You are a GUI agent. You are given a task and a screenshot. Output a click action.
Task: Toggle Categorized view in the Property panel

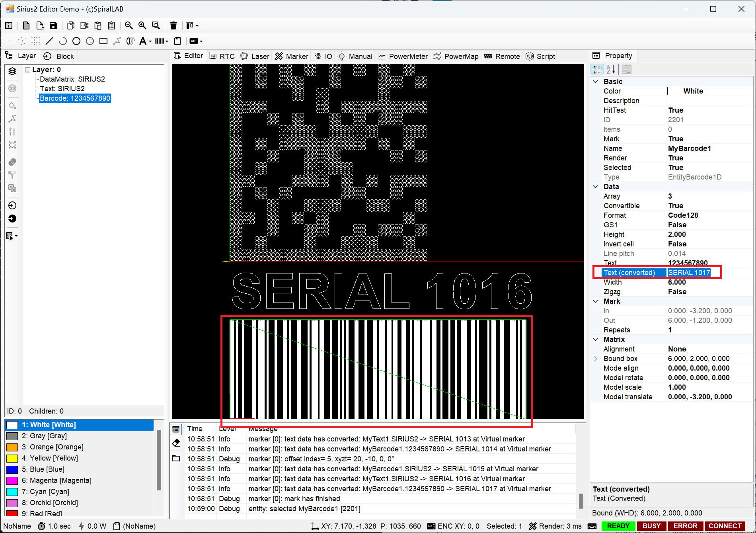click(597, 69)
